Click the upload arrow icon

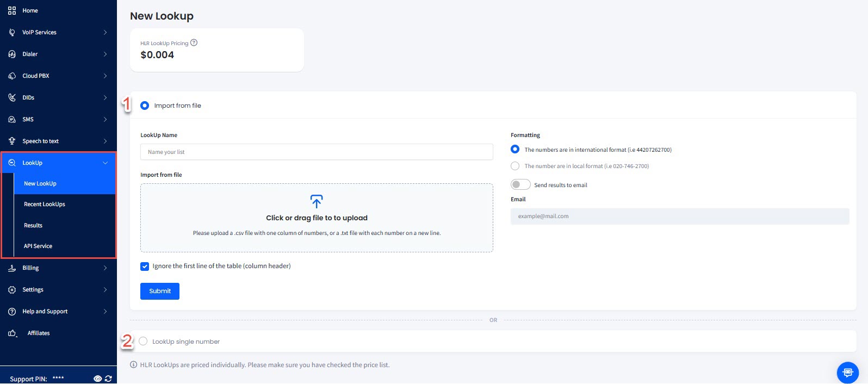[317, 201]
